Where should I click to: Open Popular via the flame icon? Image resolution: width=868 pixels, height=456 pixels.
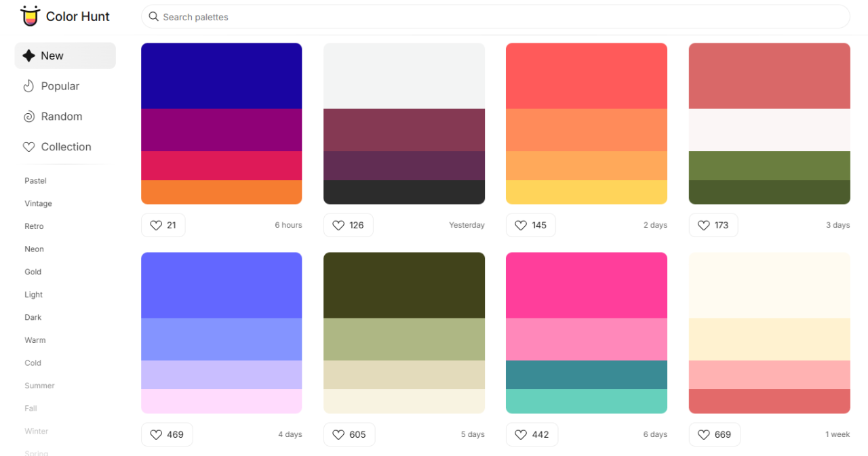point(28,86)
